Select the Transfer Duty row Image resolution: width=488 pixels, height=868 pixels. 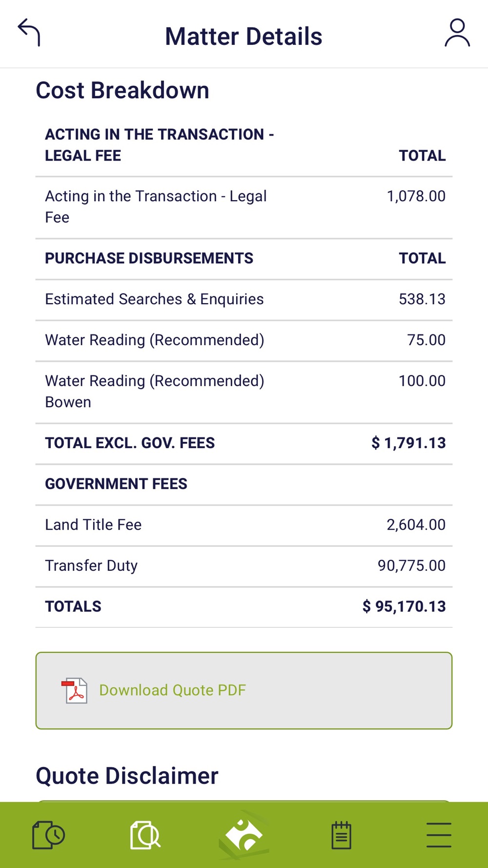pos(244,566)
